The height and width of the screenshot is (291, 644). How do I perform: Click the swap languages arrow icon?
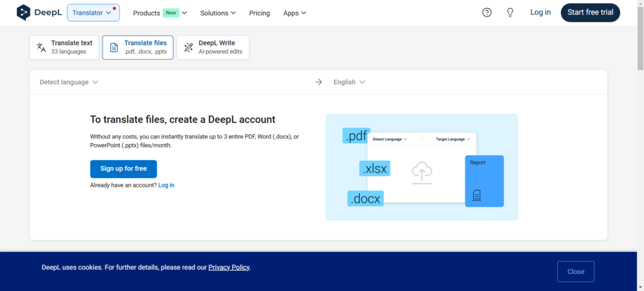tap(319, 82)
